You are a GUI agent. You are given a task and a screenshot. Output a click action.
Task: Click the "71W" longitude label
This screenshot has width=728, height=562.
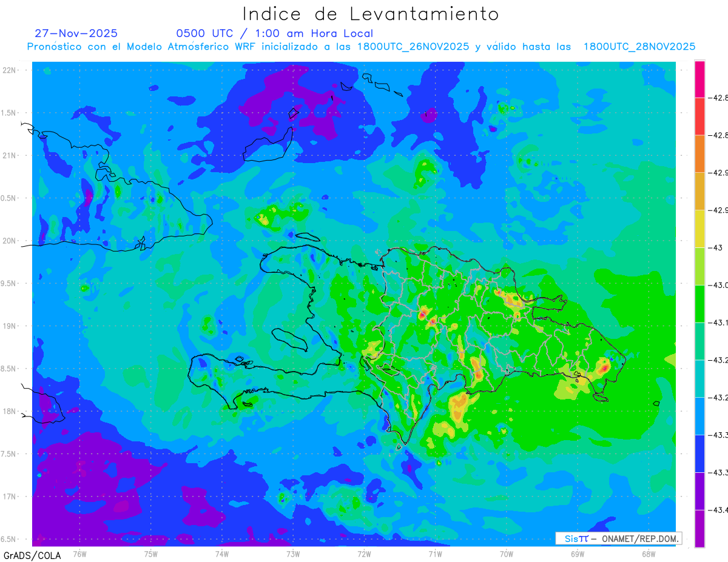[435, 554]
